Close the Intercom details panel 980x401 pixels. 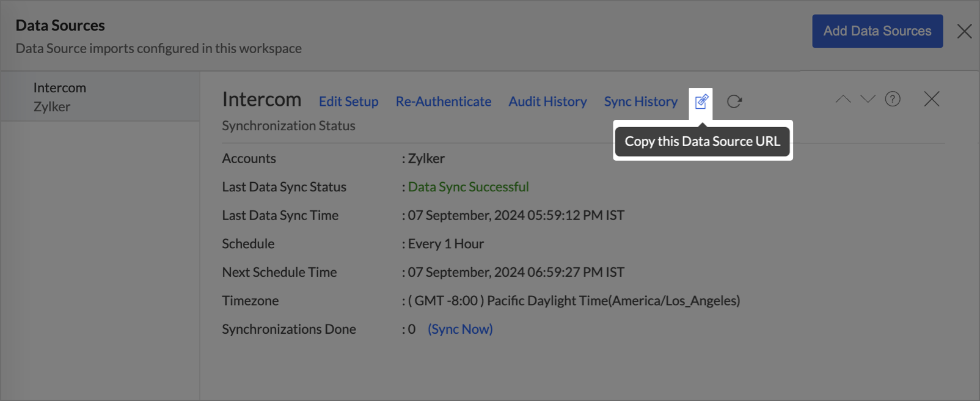coord(932,99)
